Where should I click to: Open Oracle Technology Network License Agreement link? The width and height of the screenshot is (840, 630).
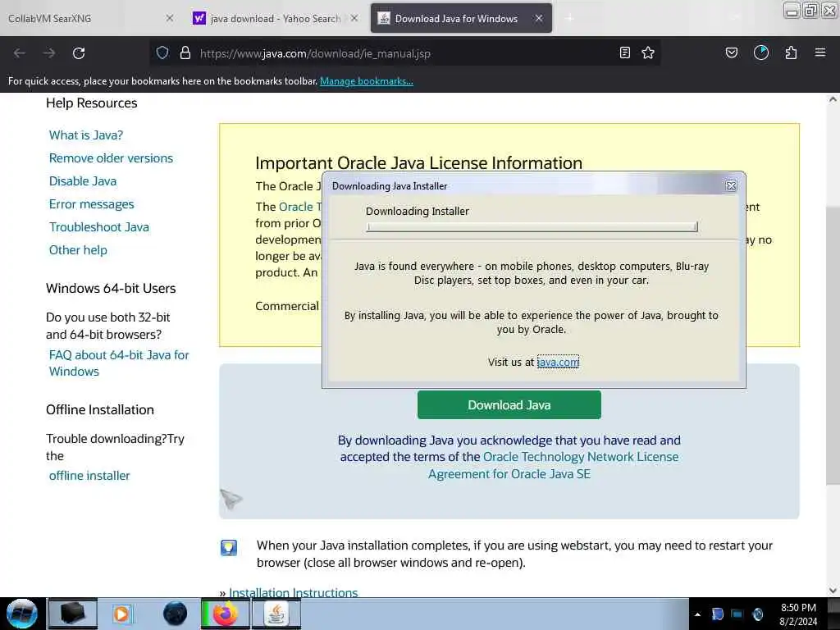(553, 465)
